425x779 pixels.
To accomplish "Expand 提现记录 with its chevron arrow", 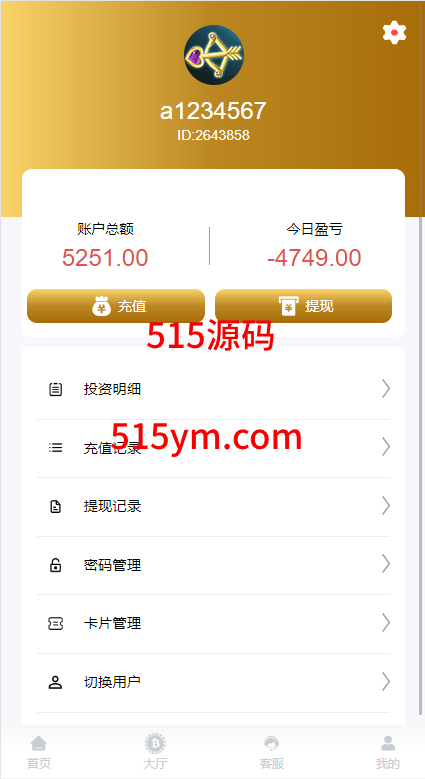I will tap(386, 506).
